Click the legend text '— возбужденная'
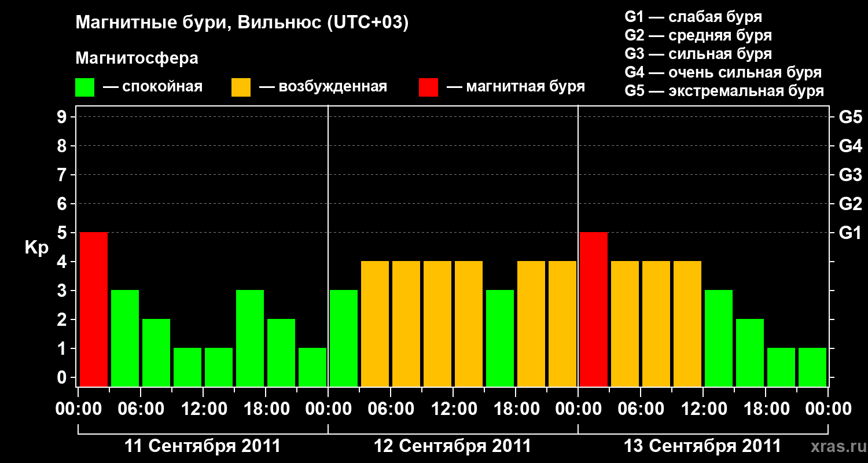 click(323, 87)
